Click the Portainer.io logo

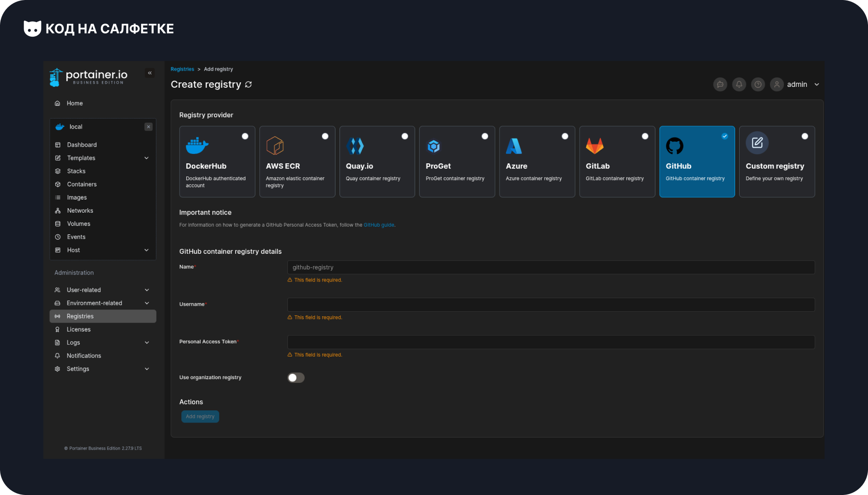click(89, 77)
